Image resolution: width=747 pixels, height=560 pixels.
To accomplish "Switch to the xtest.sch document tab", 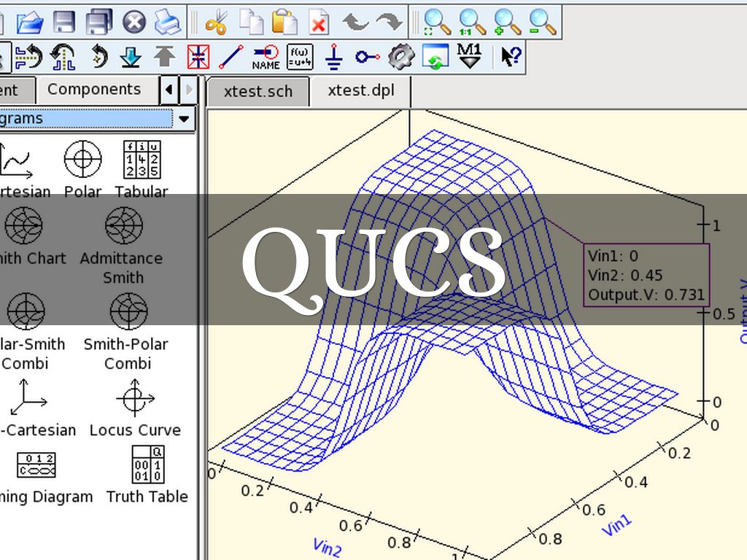I will [x=258, y=92].
